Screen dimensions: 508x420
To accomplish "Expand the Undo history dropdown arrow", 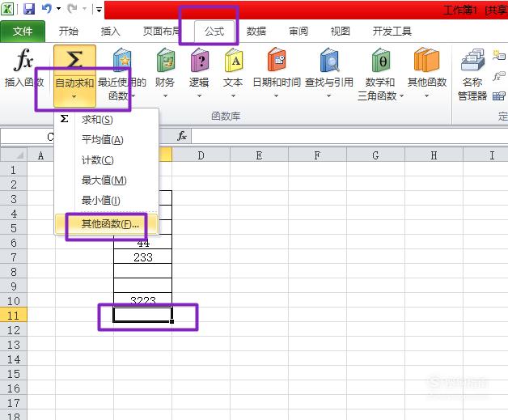I will click(x=58, y=9).
